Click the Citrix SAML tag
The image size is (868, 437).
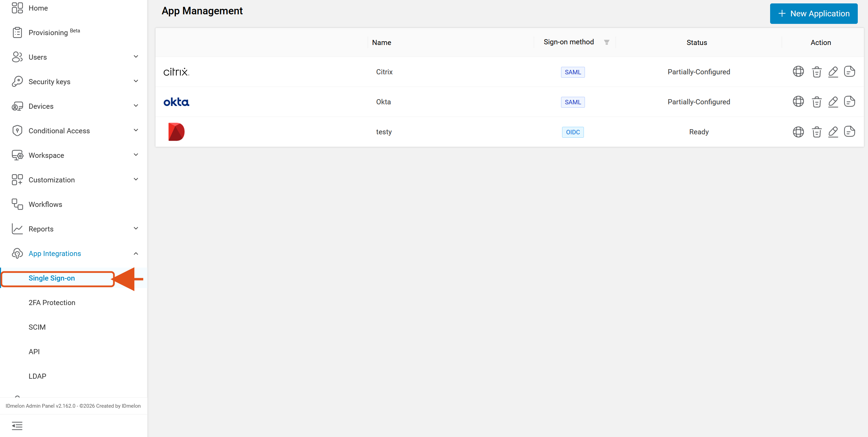(x=573, y=72)
